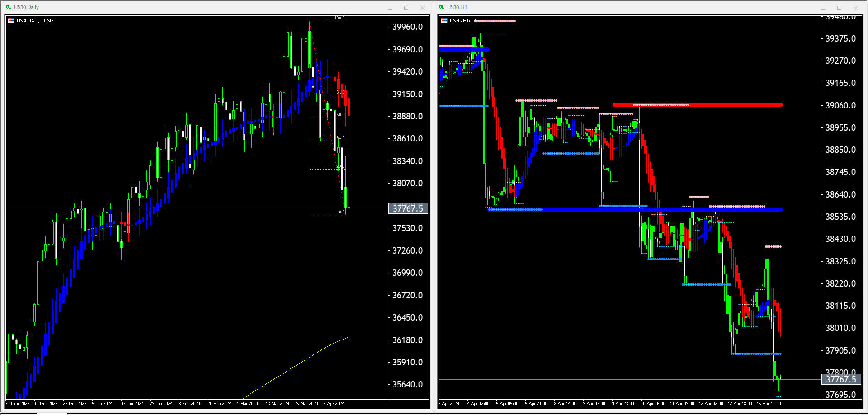
Task: Click the flag icon in the Daily chart
Action: coord(11,20)
